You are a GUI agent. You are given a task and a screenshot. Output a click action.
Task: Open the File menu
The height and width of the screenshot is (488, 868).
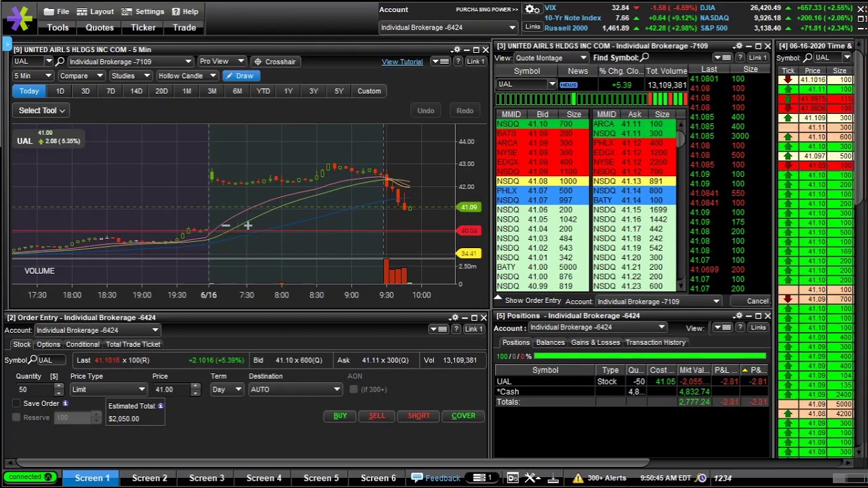point(56,12)
